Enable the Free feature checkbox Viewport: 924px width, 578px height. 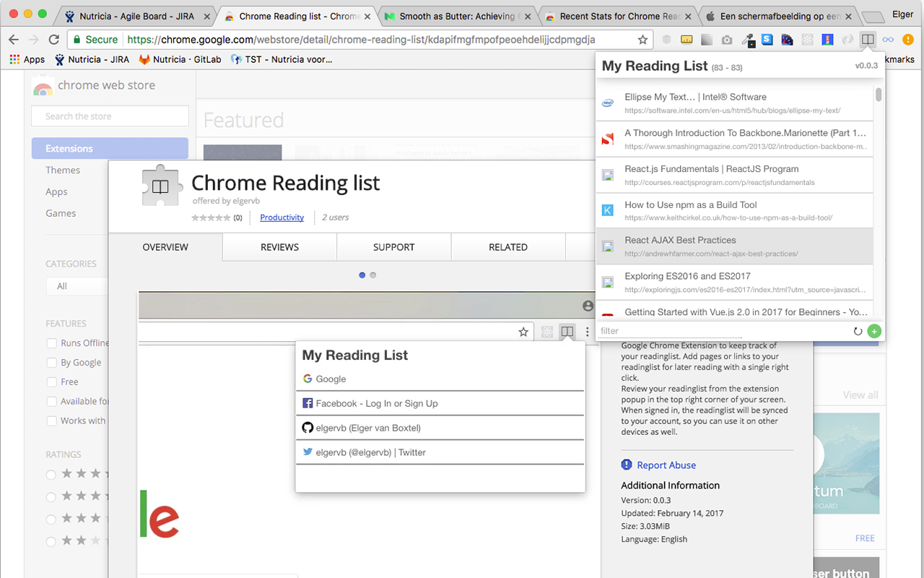pyautogui.click(x=51, y=382)
